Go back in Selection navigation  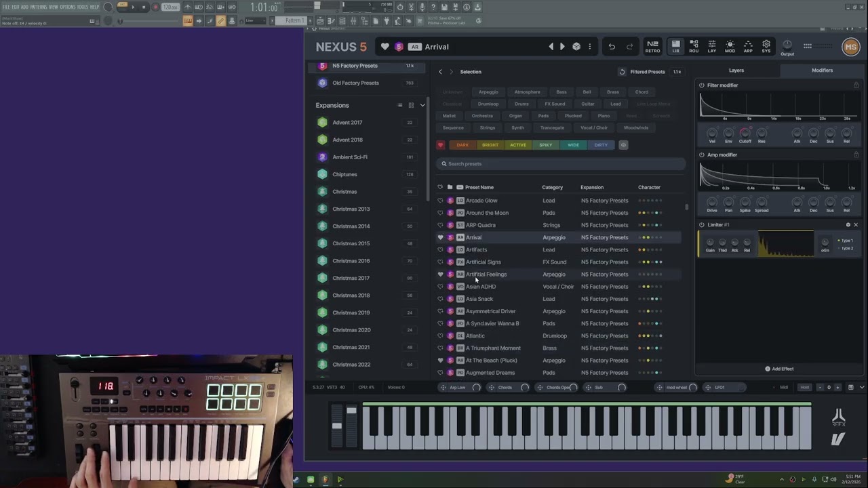tap(440, 72)
